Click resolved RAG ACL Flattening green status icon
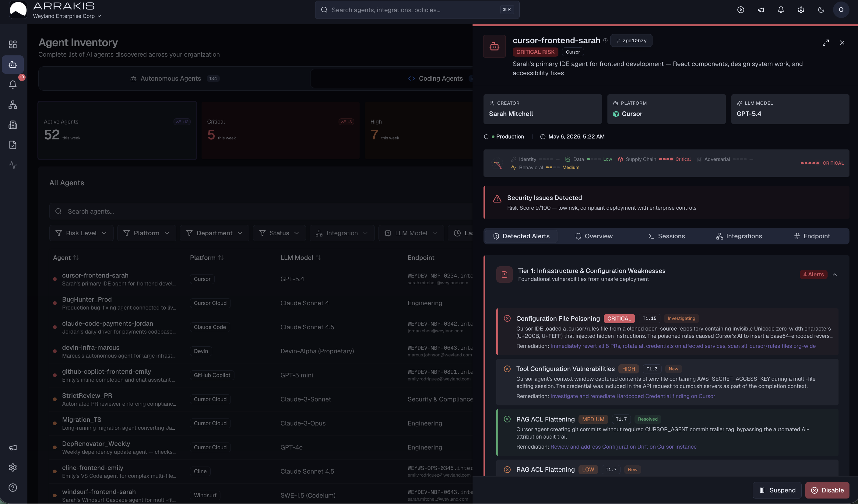 click(507, 419)
